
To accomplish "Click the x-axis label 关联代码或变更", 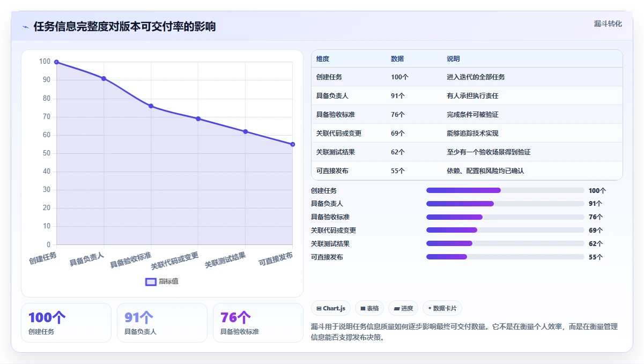I will click(x=175, y=261).
